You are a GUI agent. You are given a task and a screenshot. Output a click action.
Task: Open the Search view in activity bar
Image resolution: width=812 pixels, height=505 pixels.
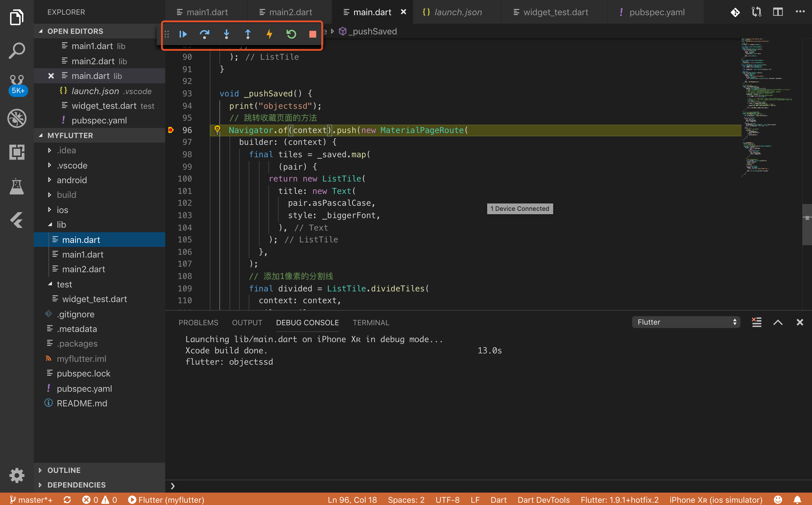17,51
